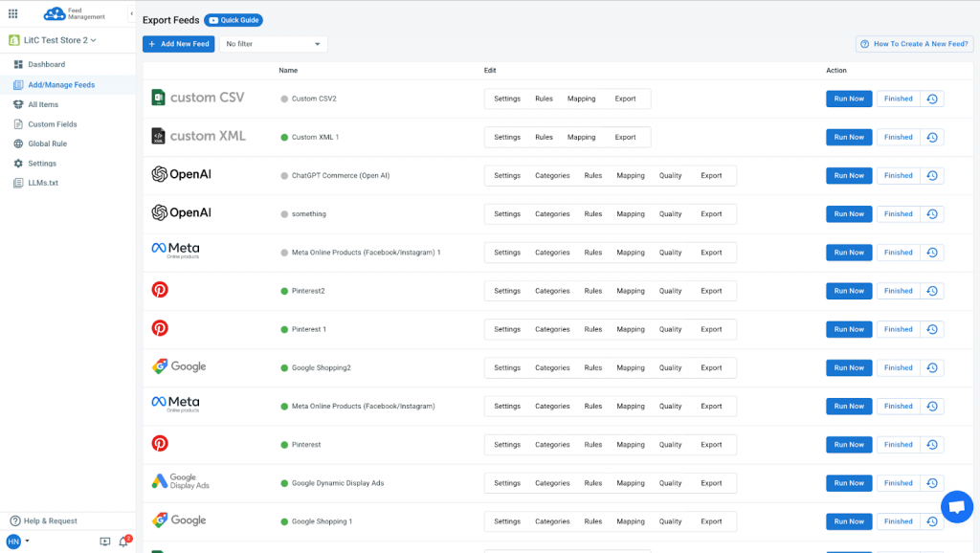980x553 pixels.
Task: Toggle status dot for Custom XML 1
Action: pos(284,137)
